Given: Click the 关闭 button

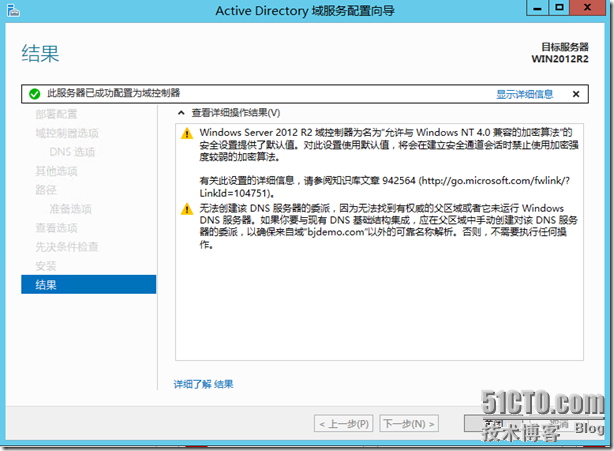Looking at the screenshot, I should coord(494,424).
